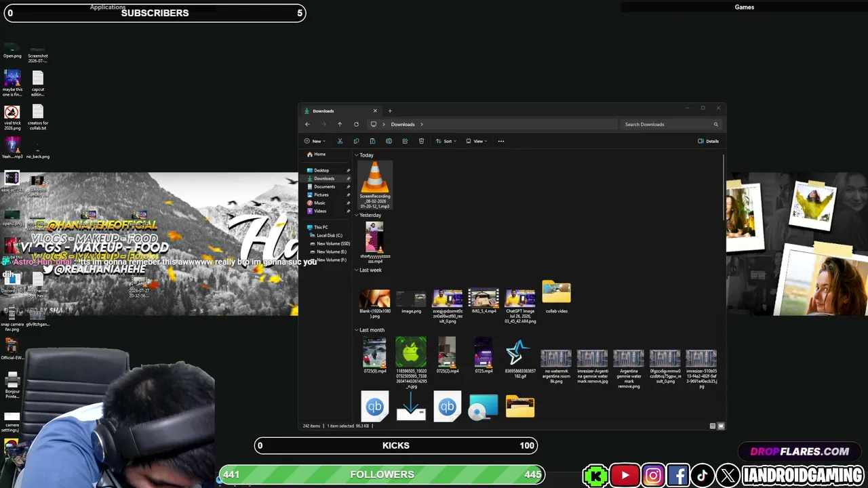This screenshot has width=868, height=488.
Task: Select the ScreenRecording mp3 file
Action: click(x=375, y=185)
